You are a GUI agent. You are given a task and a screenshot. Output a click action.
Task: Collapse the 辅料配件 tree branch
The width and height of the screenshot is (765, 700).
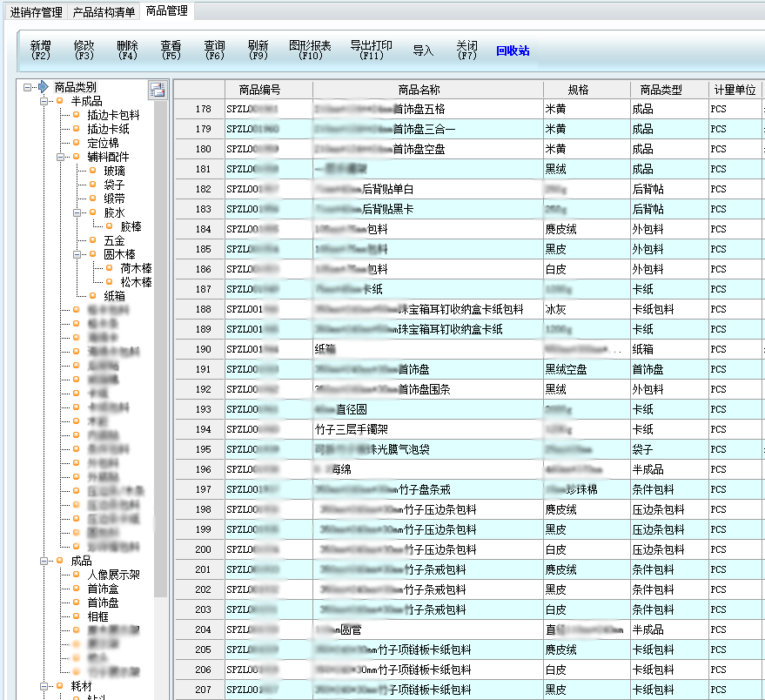(x=61, y=157)
